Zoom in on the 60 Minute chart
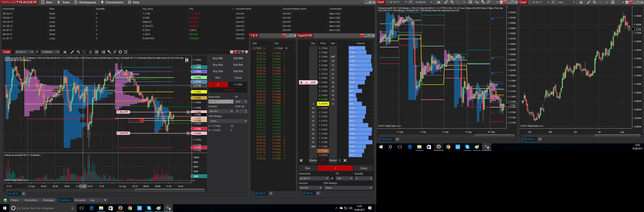644x212 pixels. [452, 2]
